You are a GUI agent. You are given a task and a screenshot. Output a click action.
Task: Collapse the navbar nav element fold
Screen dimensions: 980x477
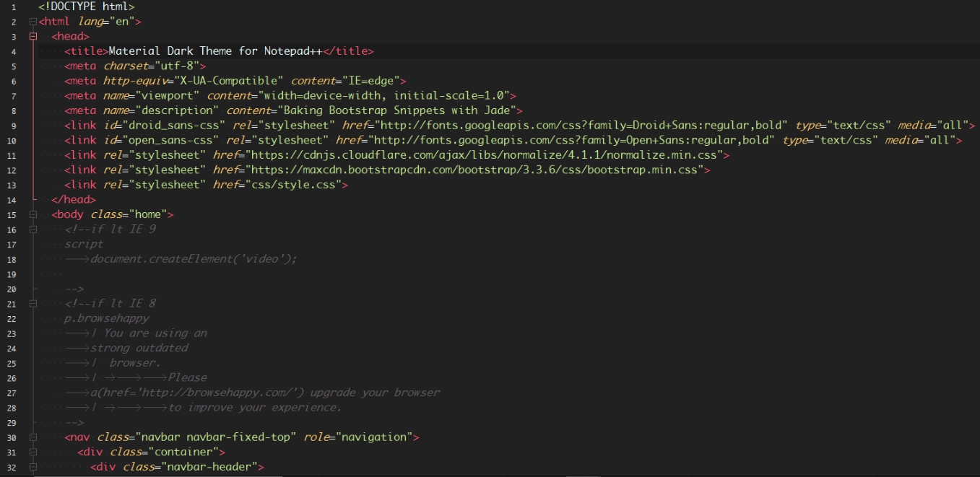[x=32, y=437]
